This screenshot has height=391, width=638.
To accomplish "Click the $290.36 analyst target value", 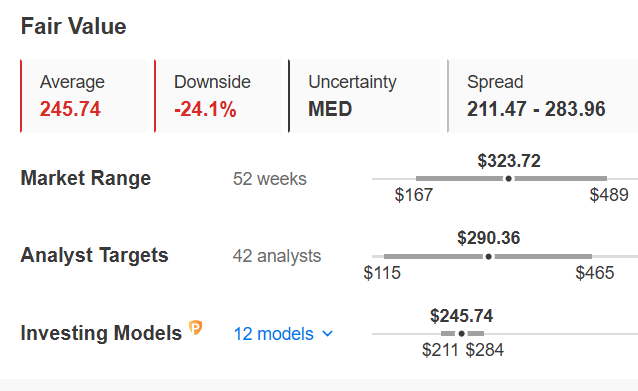I will point(489,238).
